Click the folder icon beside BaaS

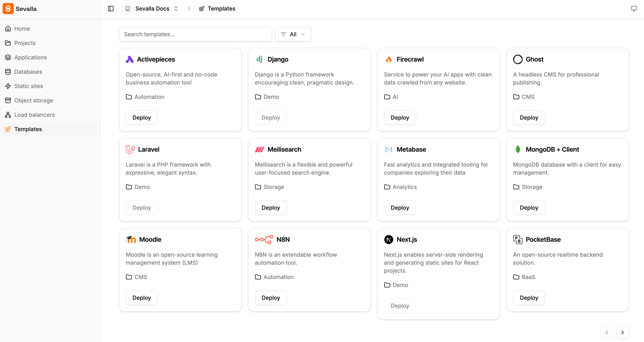516,277
